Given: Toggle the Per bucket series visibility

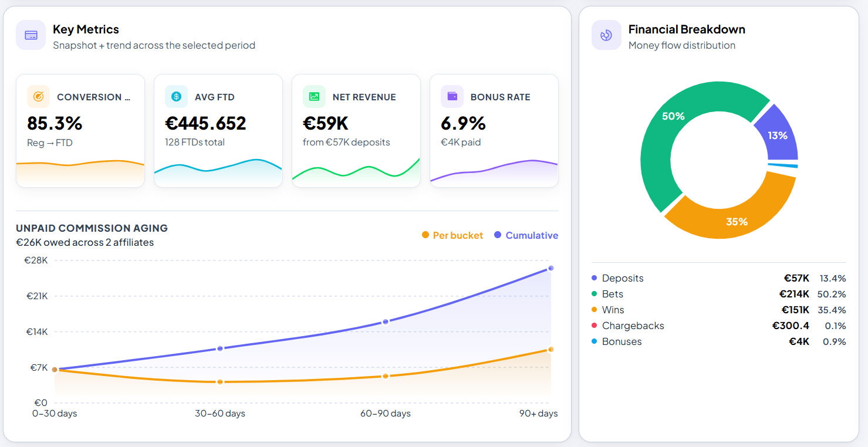Looking at the screenshot, I should pyautogui.click(x=452, y=235).
